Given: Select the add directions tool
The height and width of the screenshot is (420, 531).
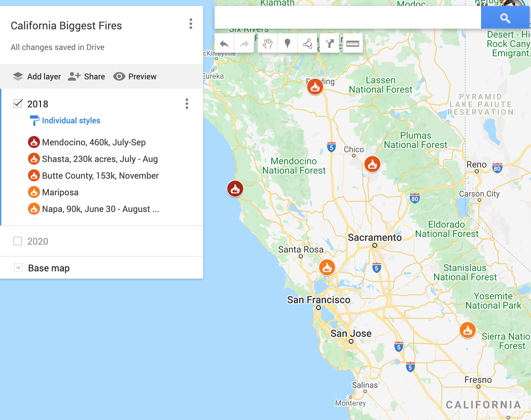Looking at the screenshot, I should click(329, 44).
